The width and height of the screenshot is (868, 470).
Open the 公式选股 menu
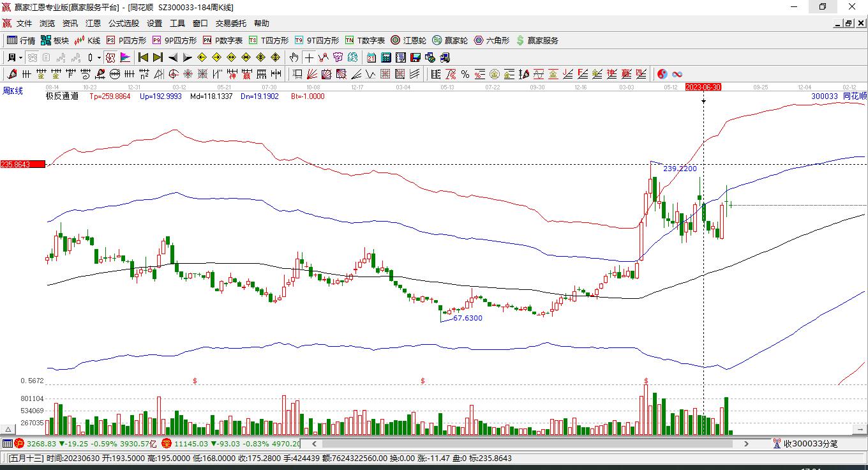point(124,24)
